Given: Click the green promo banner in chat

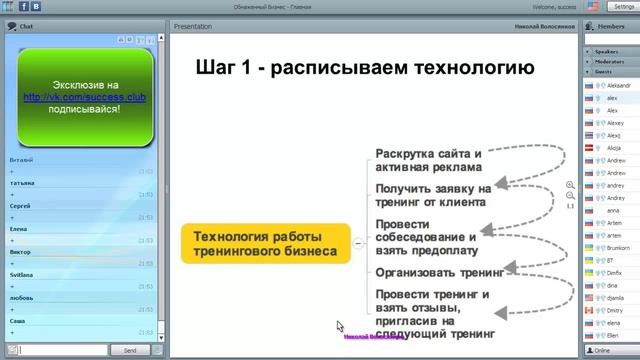Looking at the screenshot, I should (x=85, y=97).
